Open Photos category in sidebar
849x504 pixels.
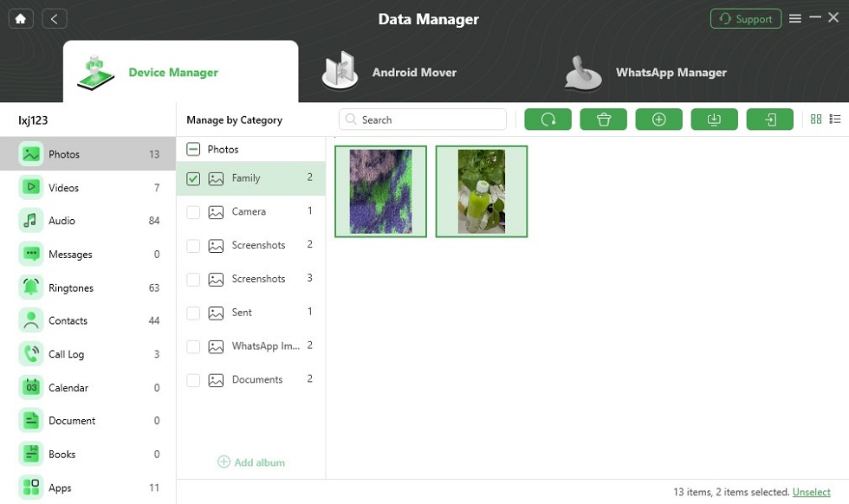[x=87, y=154]
